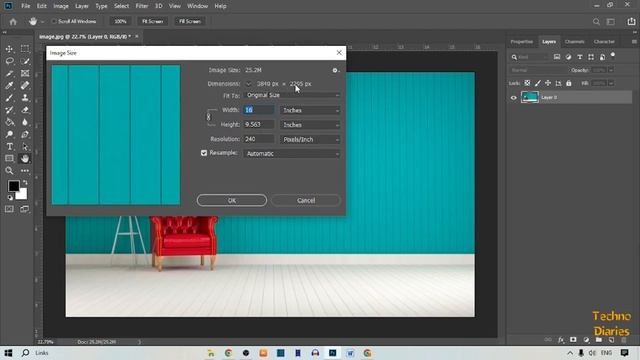Uncheck the Resample checkbox
Viewport: 640px width, 360px height.
(204, 153)
